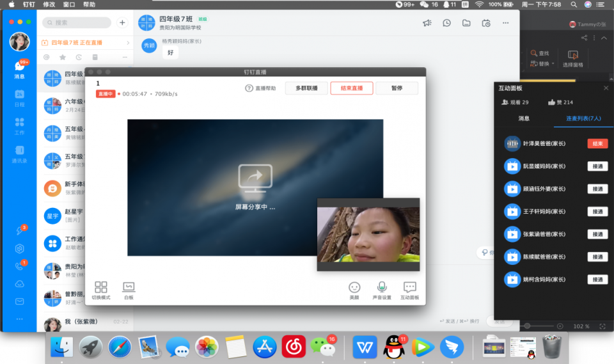614x364 pixels.
Task: Switch to the 消息 tab in 互动面板
Action: click(x=524, y=118)
